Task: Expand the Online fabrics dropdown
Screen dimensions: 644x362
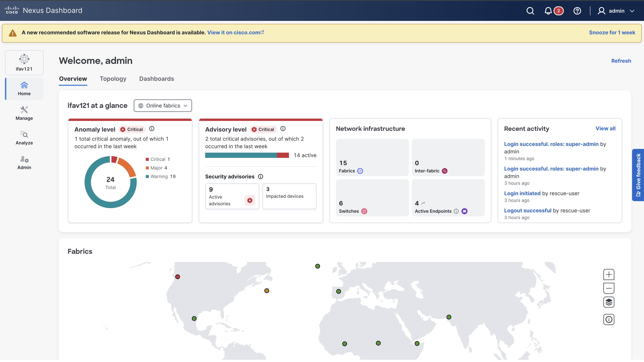Action: click(163, 106)
